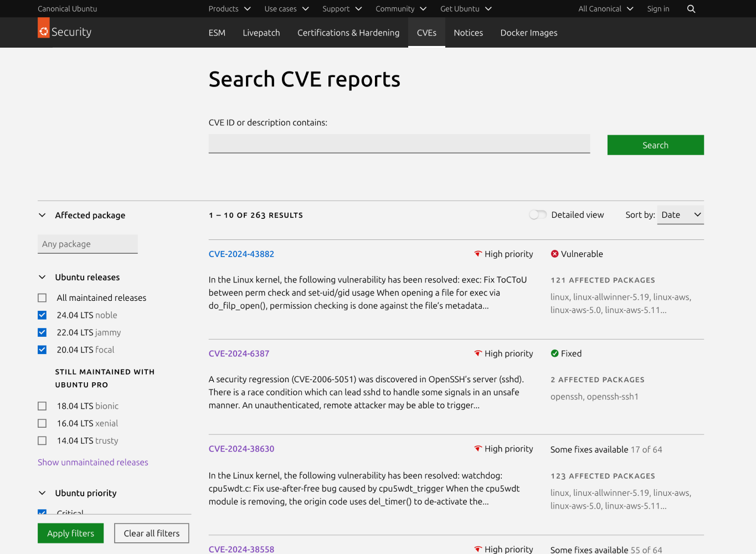
Task: Open the search magnifier icon
Action: click(691, 9)
